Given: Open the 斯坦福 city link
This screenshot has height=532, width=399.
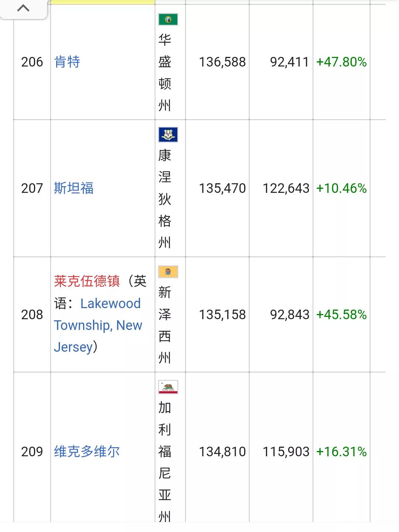Looking at the screenshot, I should [x=74, y=188].
